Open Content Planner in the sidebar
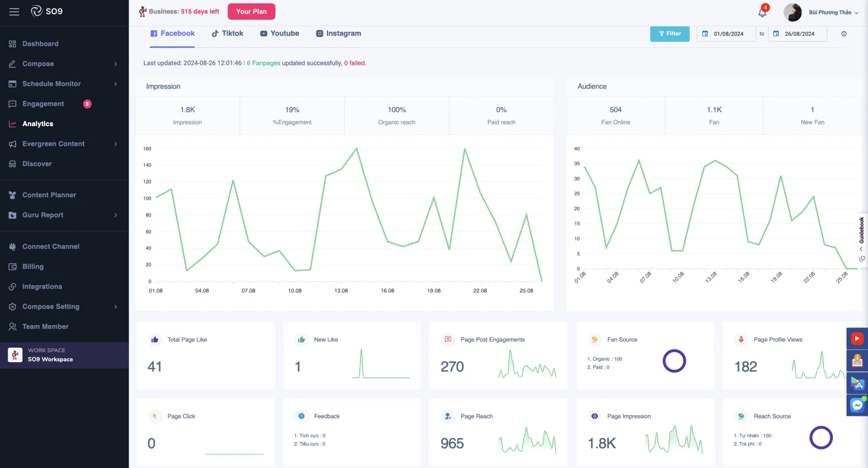Image resolution: width=868 pixels, height=468 pixels. (x=49, y=195)
